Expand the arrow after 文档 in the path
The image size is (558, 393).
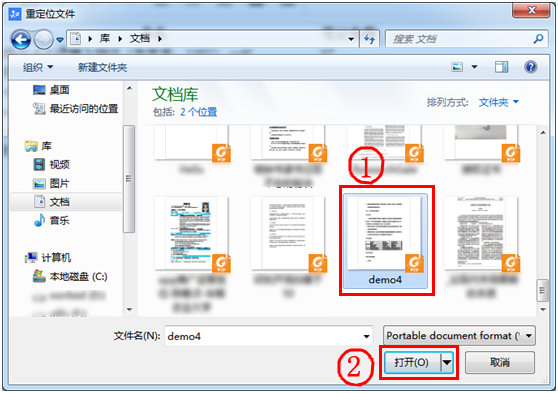160,39
